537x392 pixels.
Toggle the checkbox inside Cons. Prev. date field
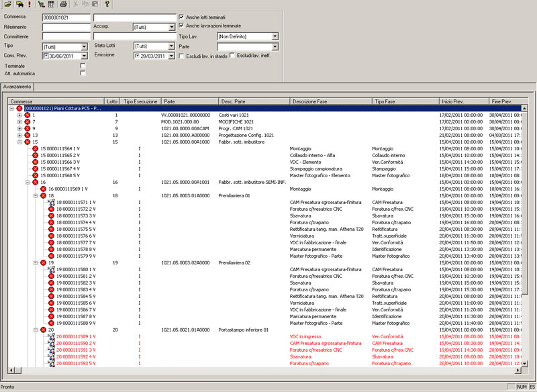click(46, 56)
